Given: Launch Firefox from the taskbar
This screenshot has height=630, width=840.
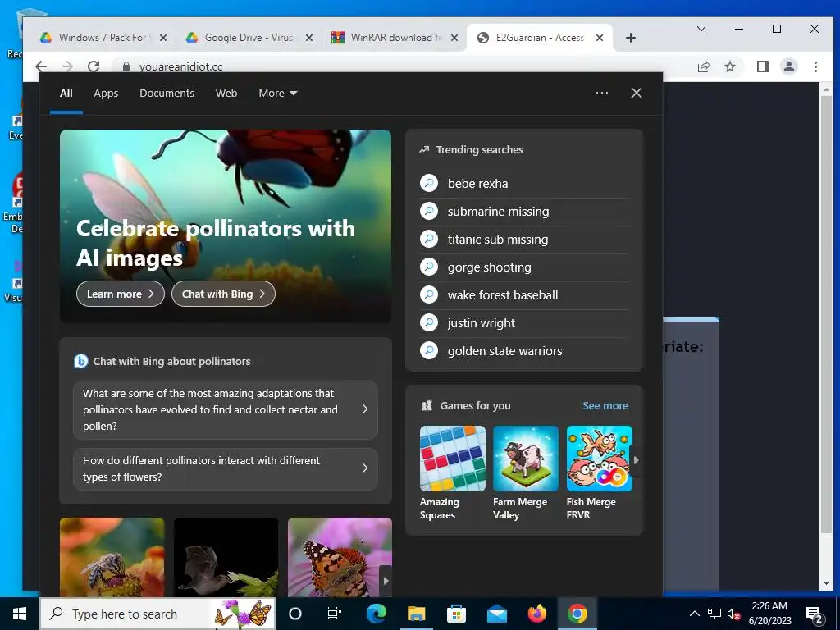Looking at the screenshot, I should (536, 614).
